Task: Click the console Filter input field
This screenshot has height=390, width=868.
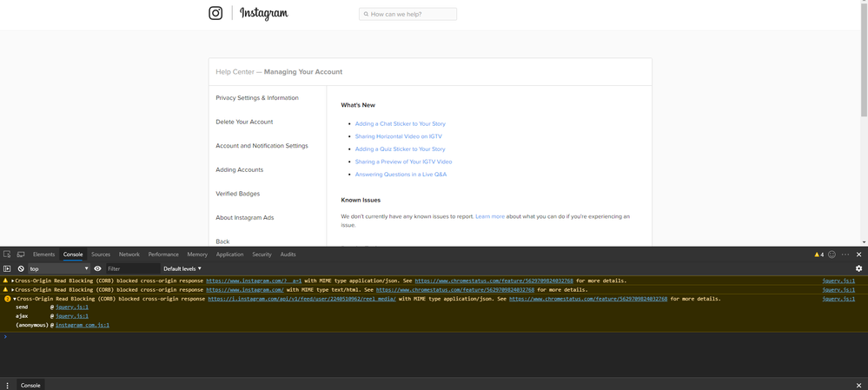Action: (x=132, y=268)
